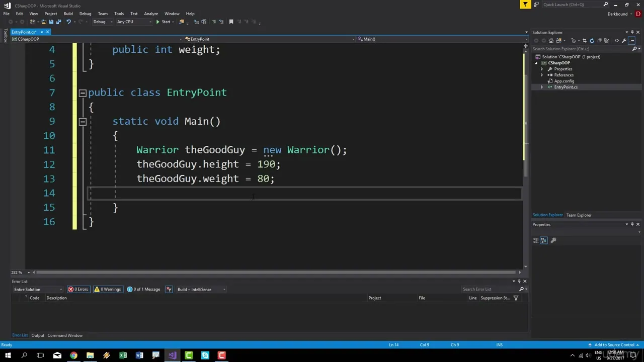
Task: Expand the References node in Solution Explorer
Action: click(542, 75)
